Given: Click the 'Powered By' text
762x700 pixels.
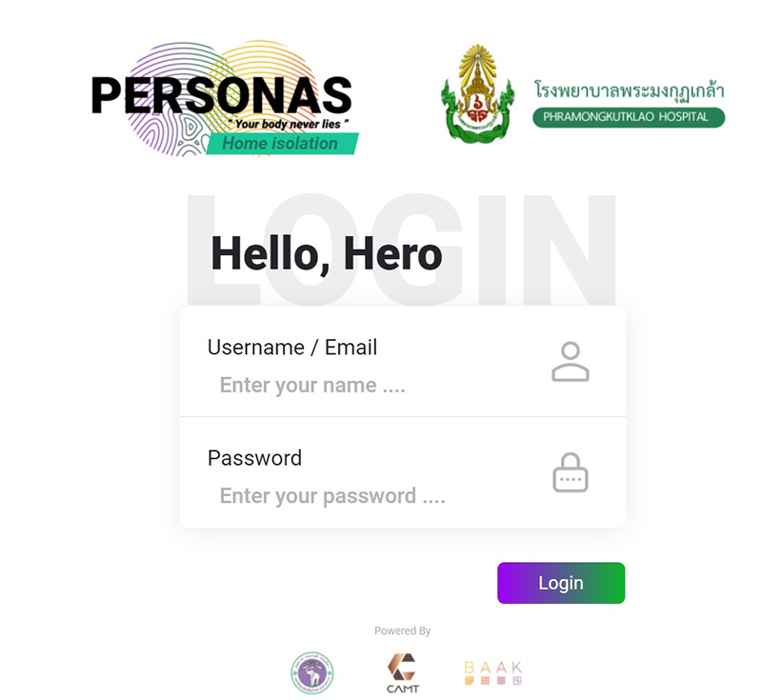Looking at the screenshot, I should coord(402,630).
